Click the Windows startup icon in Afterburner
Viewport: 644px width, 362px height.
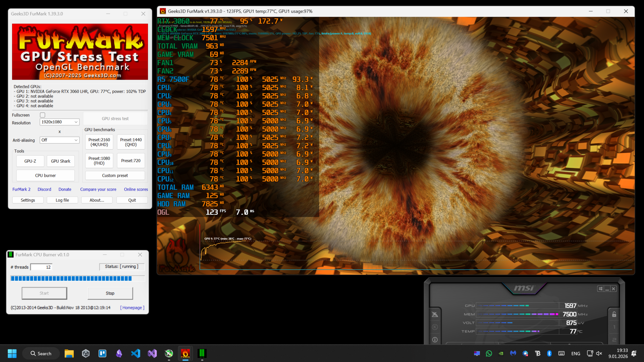[600, 289]
